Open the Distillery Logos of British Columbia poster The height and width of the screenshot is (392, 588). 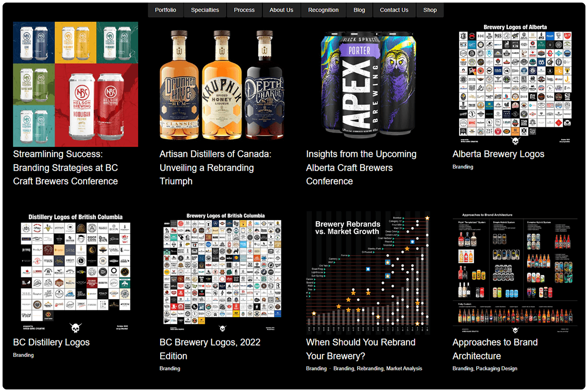[x=75, y=273]
